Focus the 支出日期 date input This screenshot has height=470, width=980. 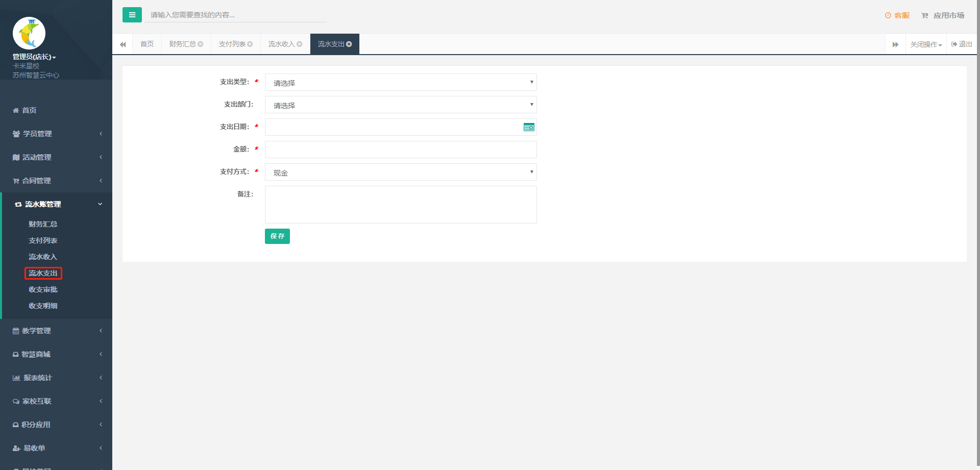(401, 127)
